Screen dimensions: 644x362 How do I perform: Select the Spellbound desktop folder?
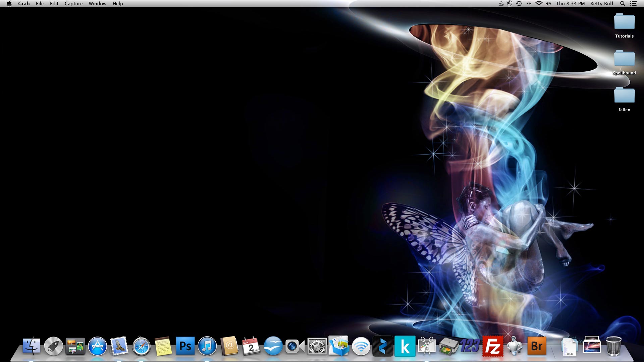(x=624, y=62)
